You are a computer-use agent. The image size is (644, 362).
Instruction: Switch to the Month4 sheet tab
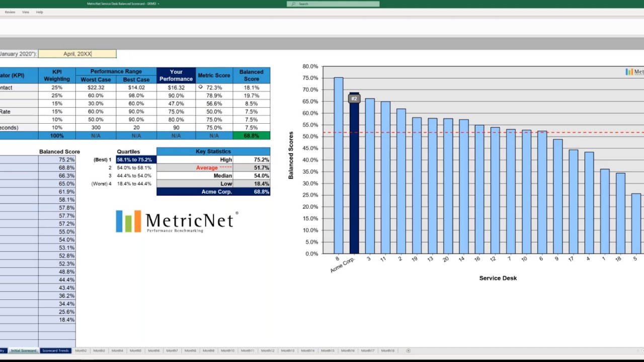117,350
